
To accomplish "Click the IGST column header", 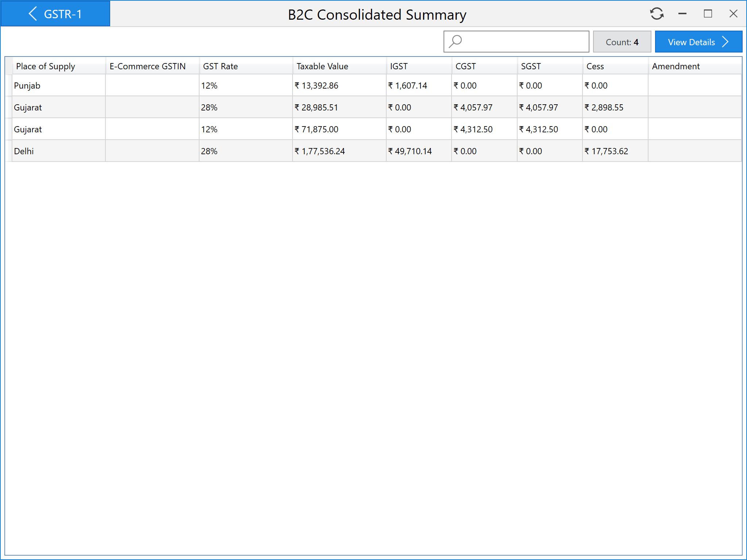I will 399,66.
